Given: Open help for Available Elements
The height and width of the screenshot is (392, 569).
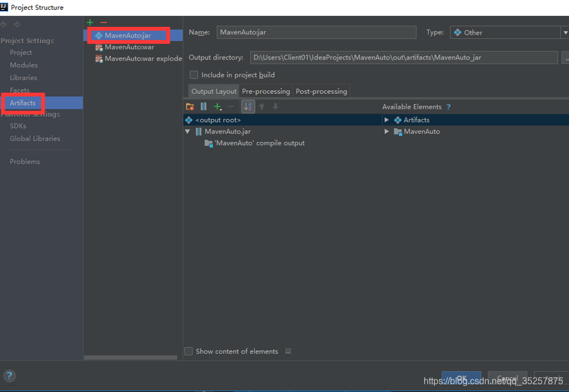Looking at the screenshot, I should tap(449, 107).
